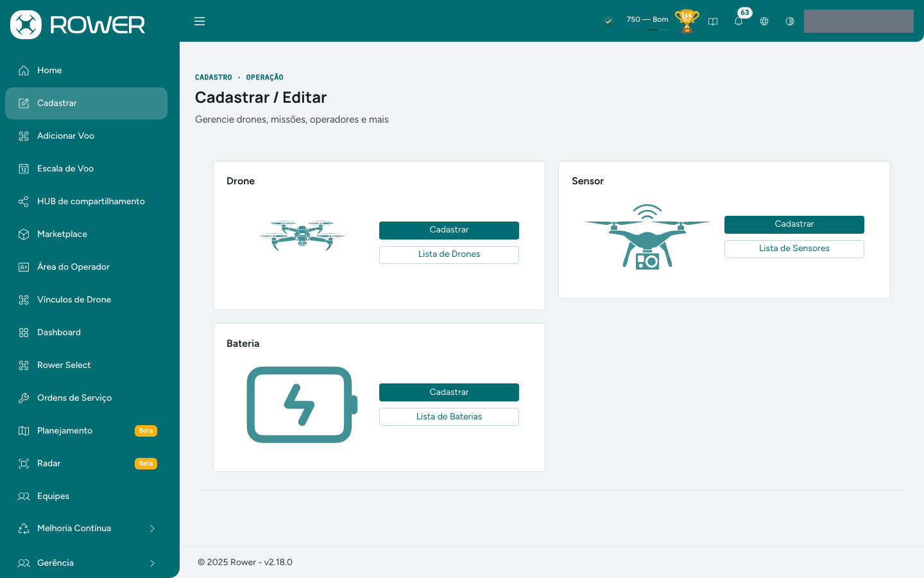Click the Gerência people icon

tap(24, 563)
